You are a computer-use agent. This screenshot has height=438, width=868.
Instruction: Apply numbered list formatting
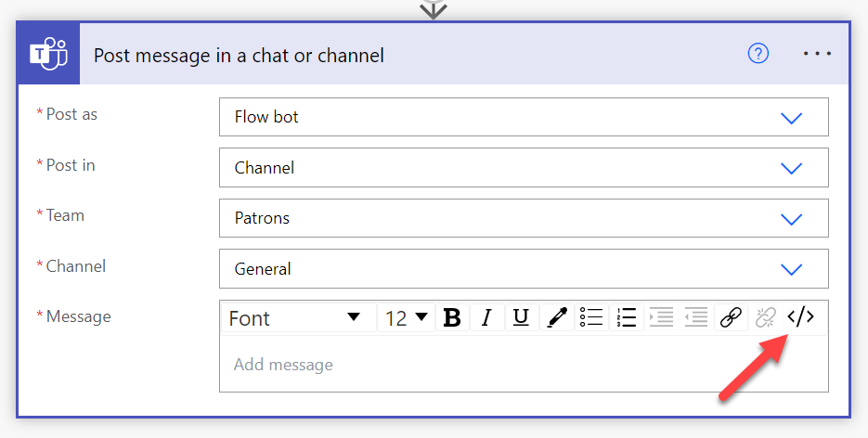tap(626, 317)
